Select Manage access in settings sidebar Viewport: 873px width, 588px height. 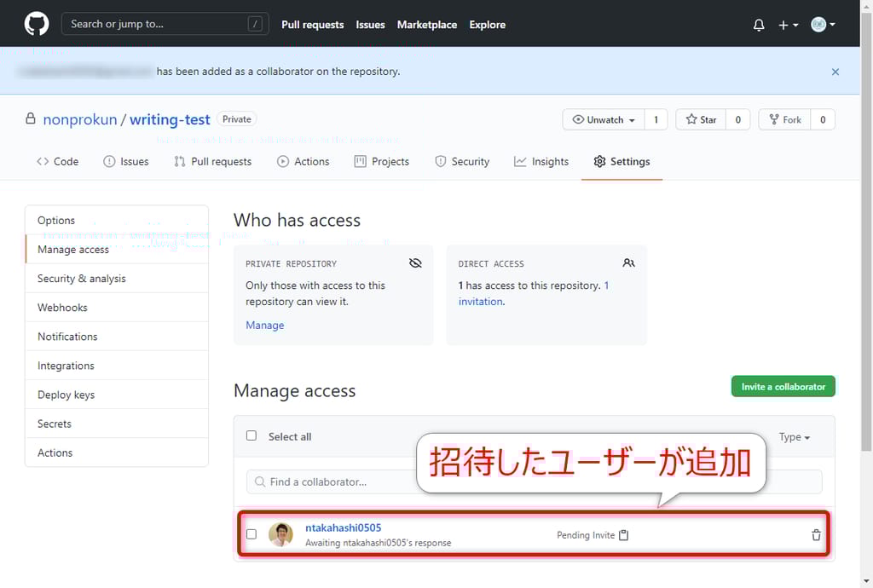click(117, 249)
